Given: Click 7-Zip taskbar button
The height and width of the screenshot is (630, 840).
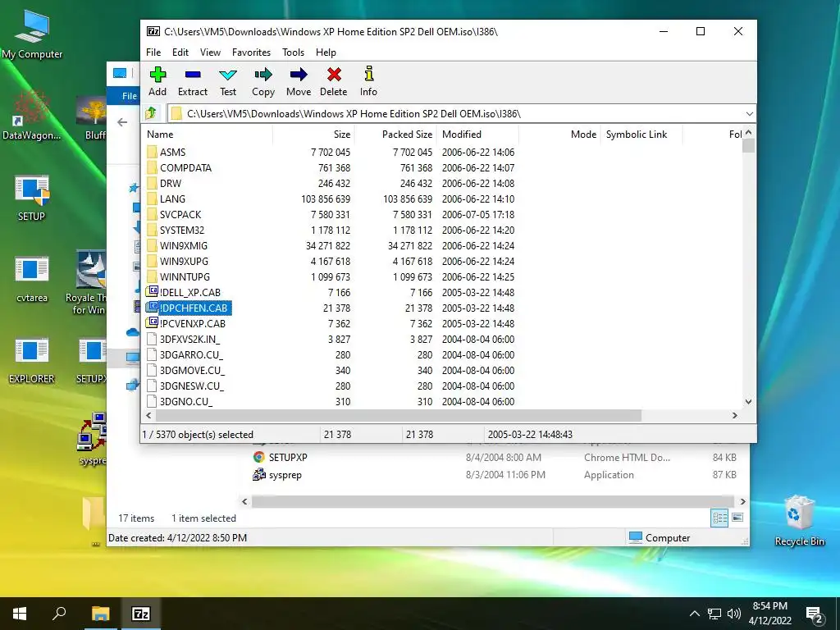Looking at the screenshot, I should tap(141, 614).
